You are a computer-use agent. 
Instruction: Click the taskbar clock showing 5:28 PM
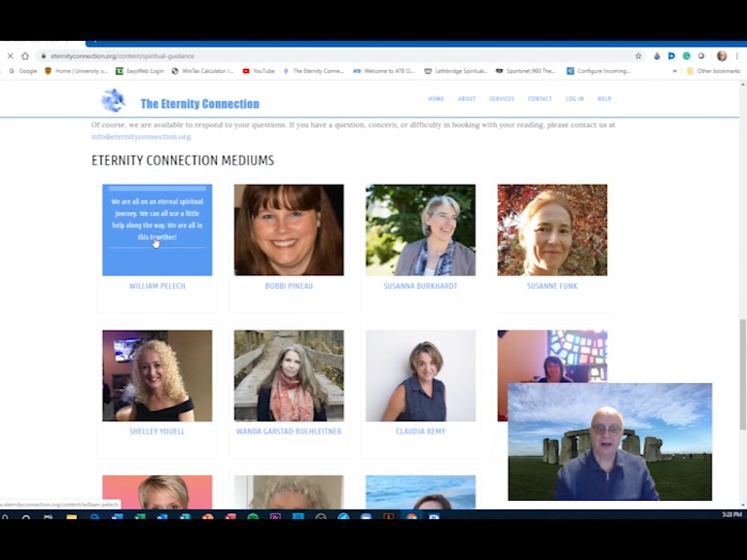click(x=732, y=515)
